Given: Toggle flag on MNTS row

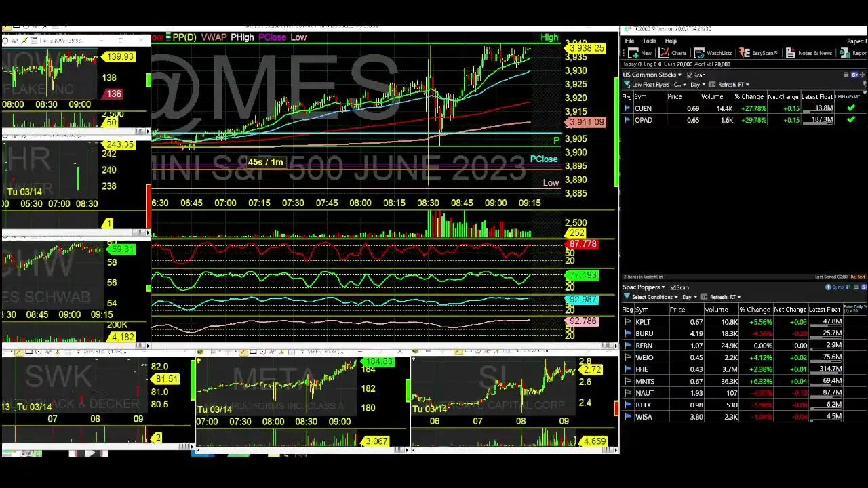Looking at the screenshot, I should click(x=628, y=381).
